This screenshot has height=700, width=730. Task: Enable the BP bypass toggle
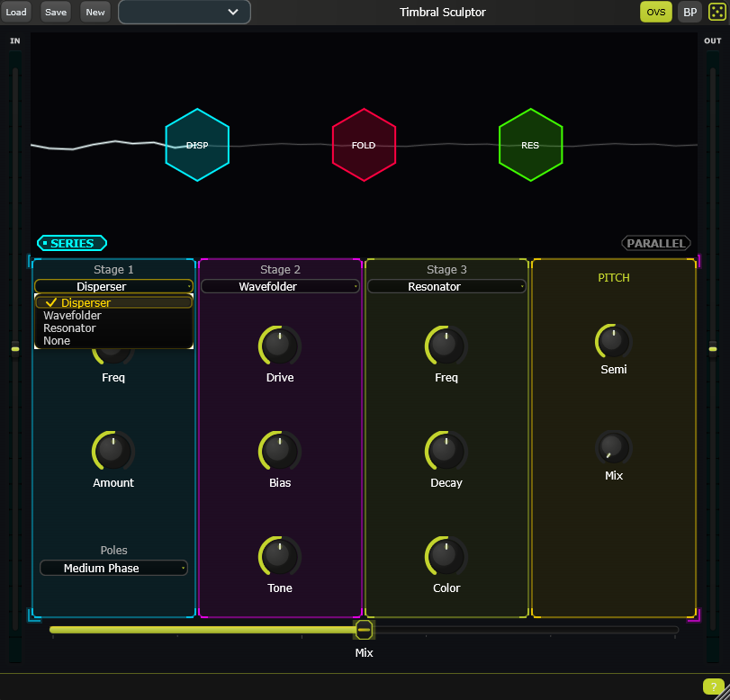click(x=689, y=12)
